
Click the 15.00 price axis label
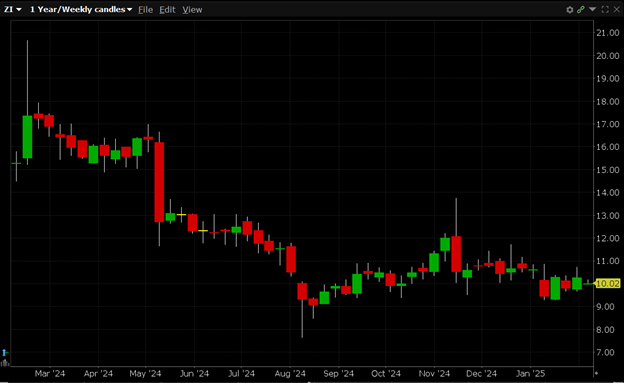click(607, 170)
